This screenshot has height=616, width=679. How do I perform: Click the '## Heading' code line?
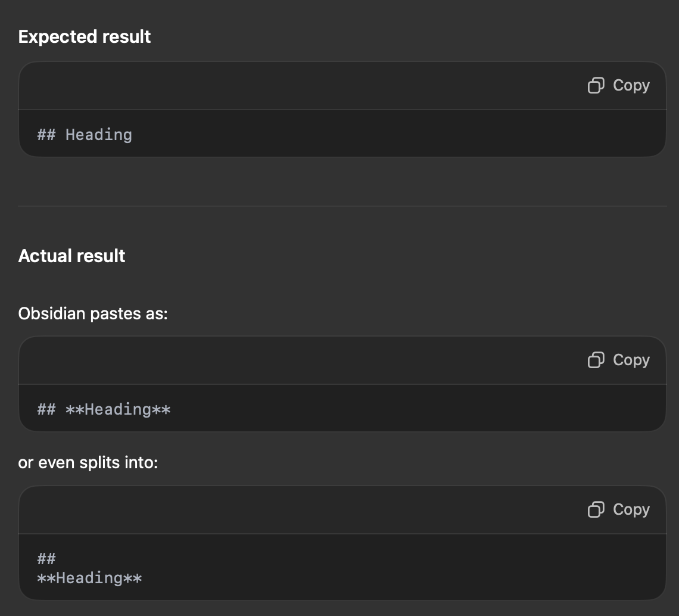(x=85, y=135)
